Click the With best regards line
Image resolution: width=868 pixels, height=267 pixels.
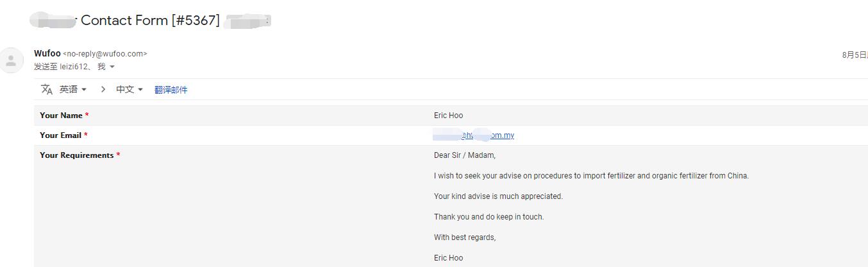[x=465, y=237]
